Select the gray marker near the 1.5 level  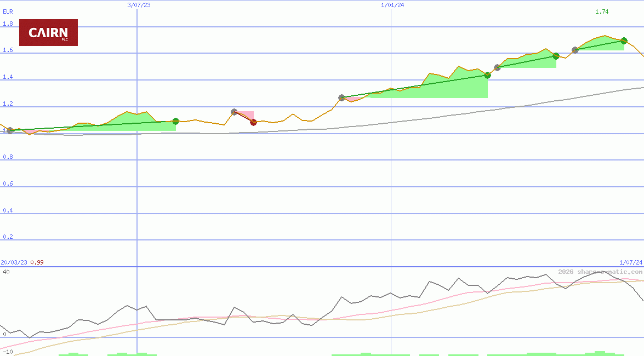[x=498, y=67]
